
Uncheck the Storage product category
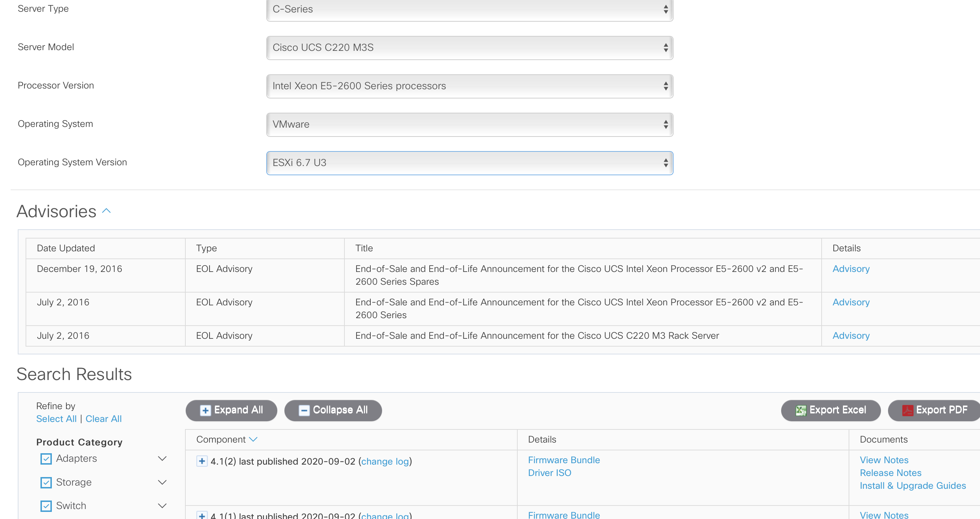(x=46, y=482)
